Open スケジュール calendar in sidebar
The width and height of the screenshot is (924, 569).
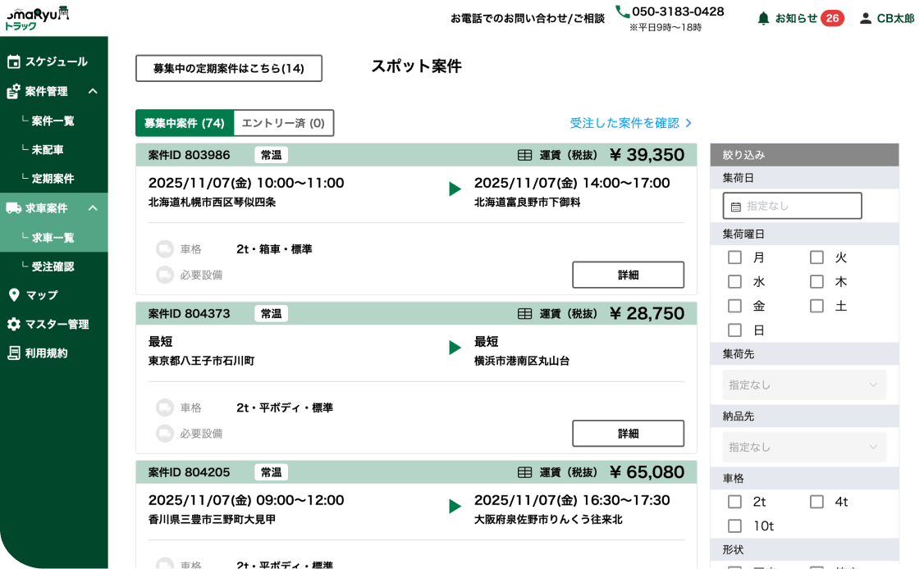[13, 61]
